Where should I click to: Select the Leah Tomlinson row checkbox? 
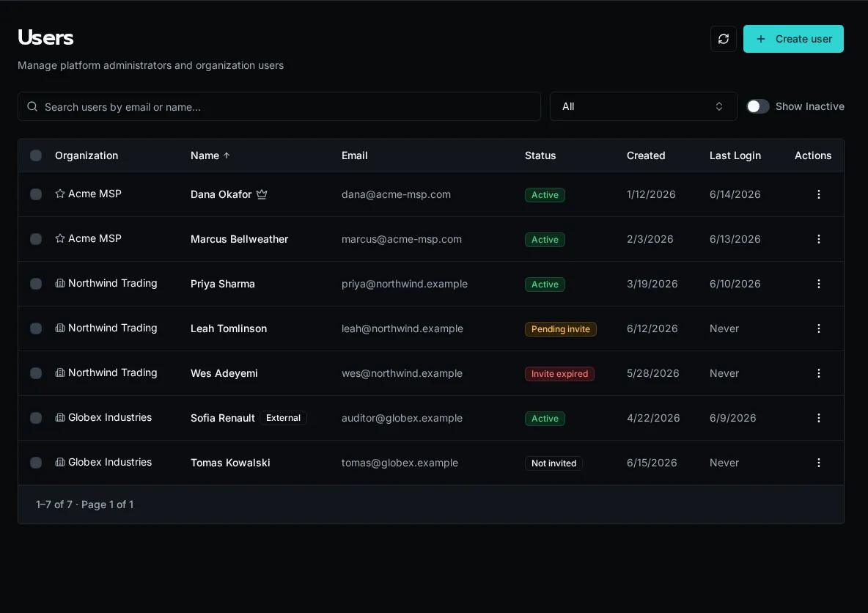(36, 328)
